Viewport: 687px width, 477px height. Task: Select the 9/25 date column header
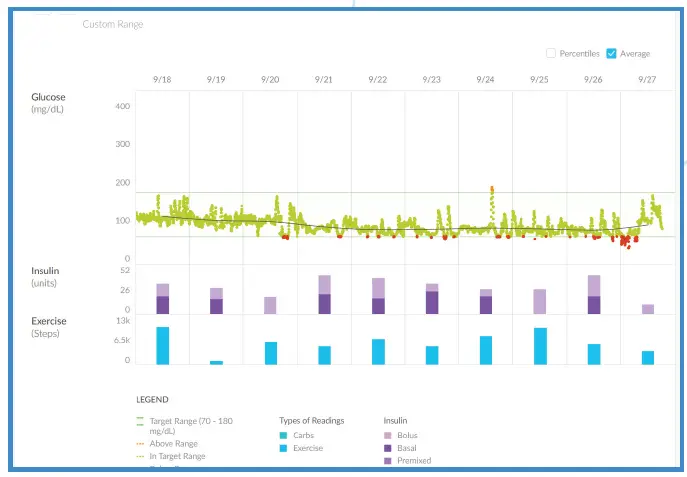point(539,80)
